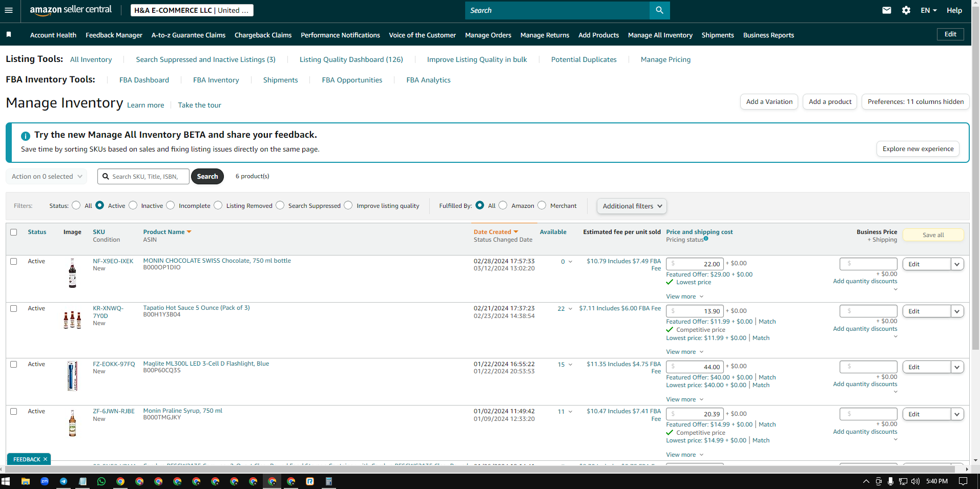Open the Manage Pricing listing tool
Viewport: 980px width, 489px height.
(x=665, y=59)
